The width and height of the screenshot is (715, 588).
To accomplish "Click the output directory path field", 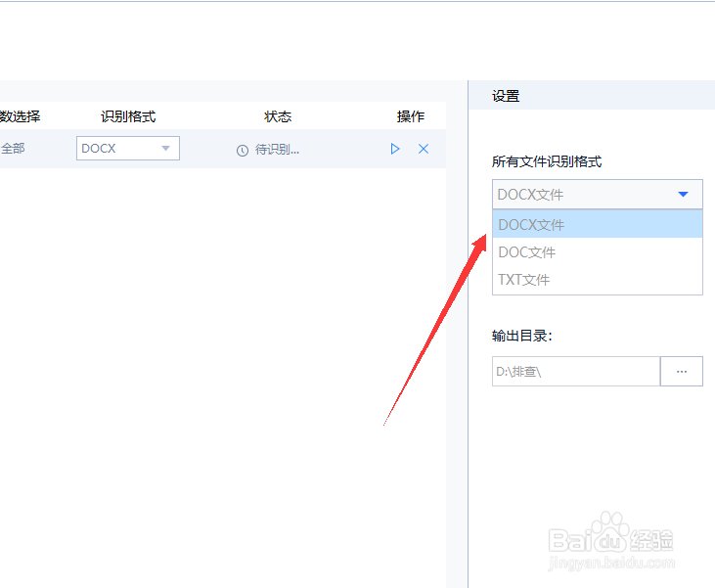I will pyautogui.click(x=576, y=372).
